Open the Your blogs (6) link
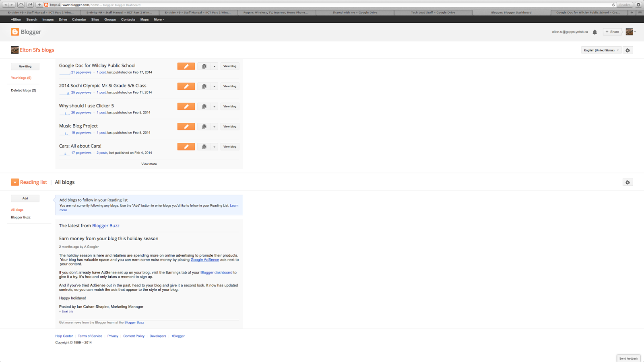Screen dimensions: 644x362 (x=21, y=78)
